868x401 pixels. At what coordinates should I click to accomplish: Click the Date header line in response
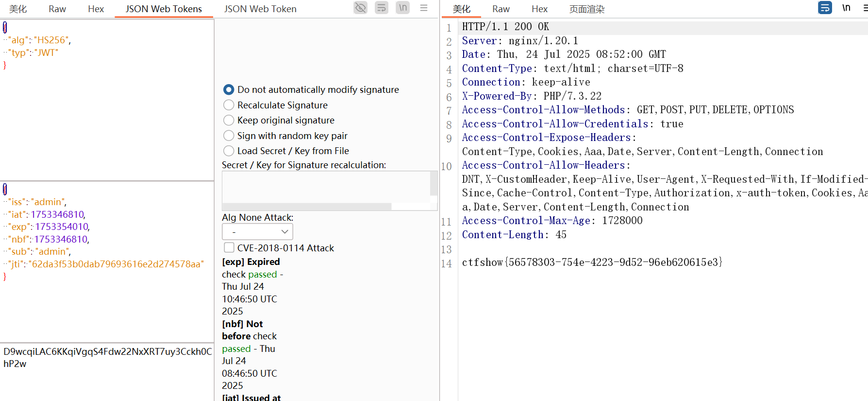(564, 54)
